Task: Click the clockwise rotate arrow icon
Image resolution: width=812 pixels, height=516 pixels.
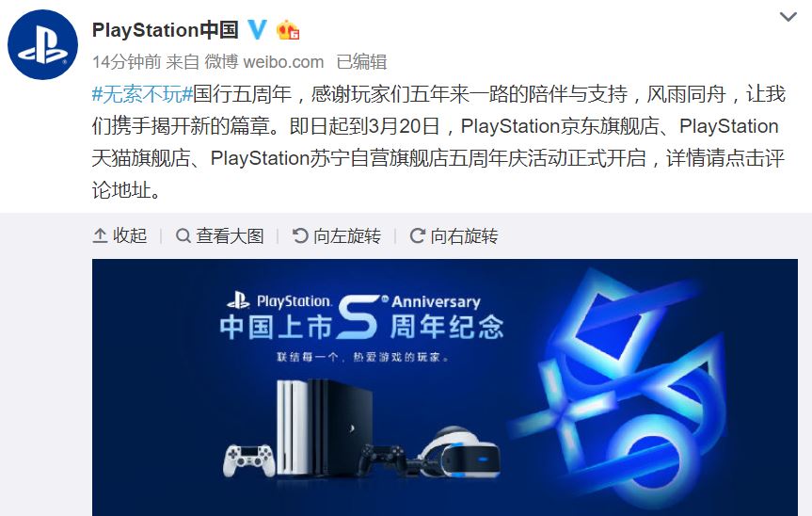Action: 418,236
